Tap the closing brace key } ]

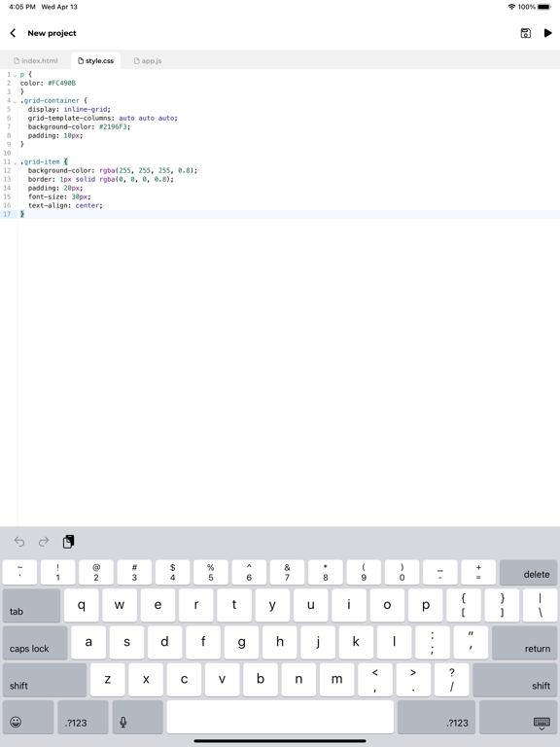(502, 605)
